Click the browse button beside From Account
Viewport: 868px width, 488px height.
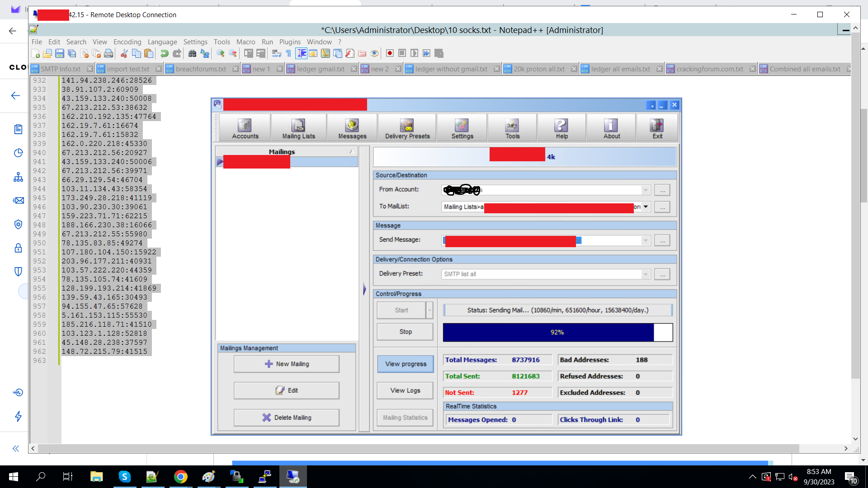(x=662, y=190)
